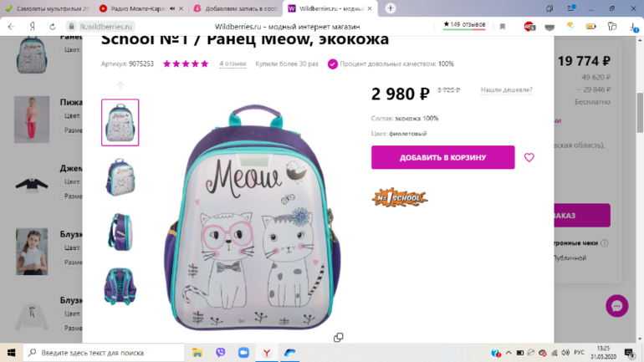Select the backpack back straps thumbnail
644x362 pixels.
pyautogui.click(x=120, y=287)
